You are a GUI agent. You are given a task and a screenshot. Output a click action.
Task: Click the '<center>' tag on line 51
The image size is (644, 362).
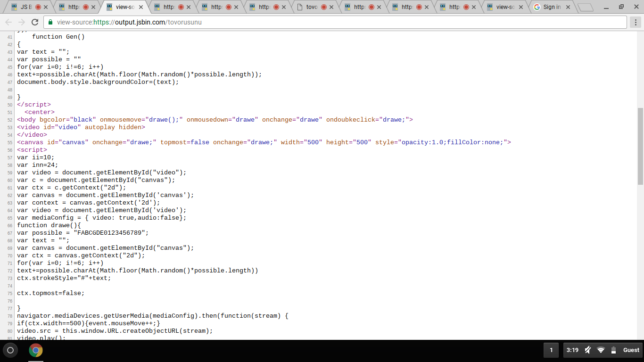[x=40, y=112]
